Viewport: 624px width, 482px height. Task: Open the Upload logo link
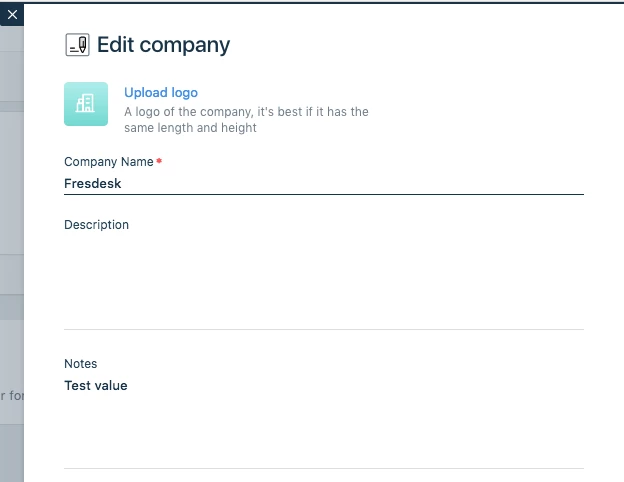point(161,92)
